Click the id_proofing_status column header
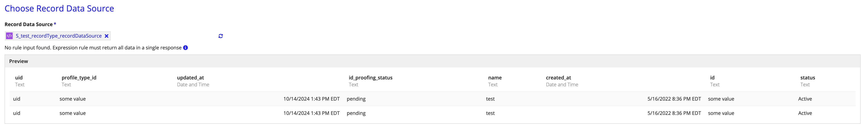The width and height of the screenshot is (868, 138). coord(371,78)
